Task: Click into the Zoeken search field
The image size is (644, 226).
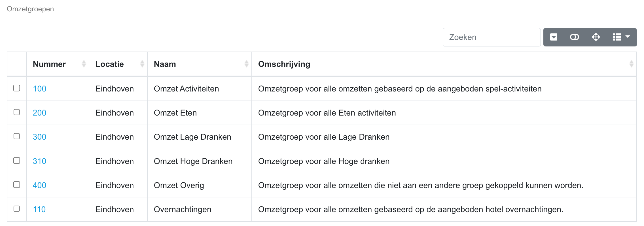Action: coord(492,37)
